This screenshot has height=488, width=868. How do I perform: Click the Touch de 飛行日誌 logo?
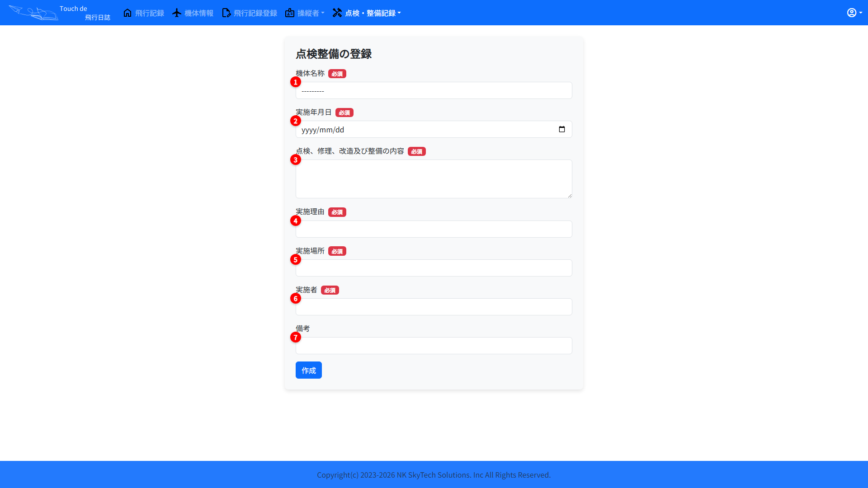(x=59, y=13)
